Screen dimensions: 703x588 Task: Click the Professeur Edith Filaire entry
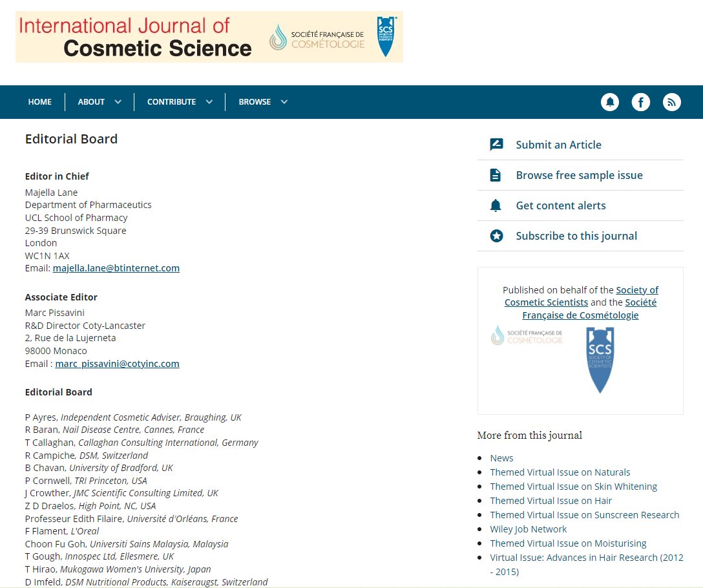tap(131, 519)
